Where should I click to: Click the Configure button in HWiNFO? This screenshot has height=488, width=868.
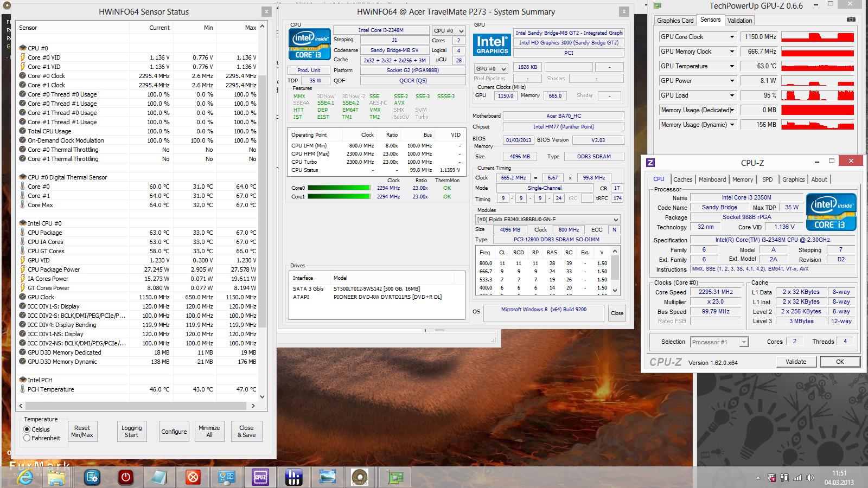[x=174, y=432]
